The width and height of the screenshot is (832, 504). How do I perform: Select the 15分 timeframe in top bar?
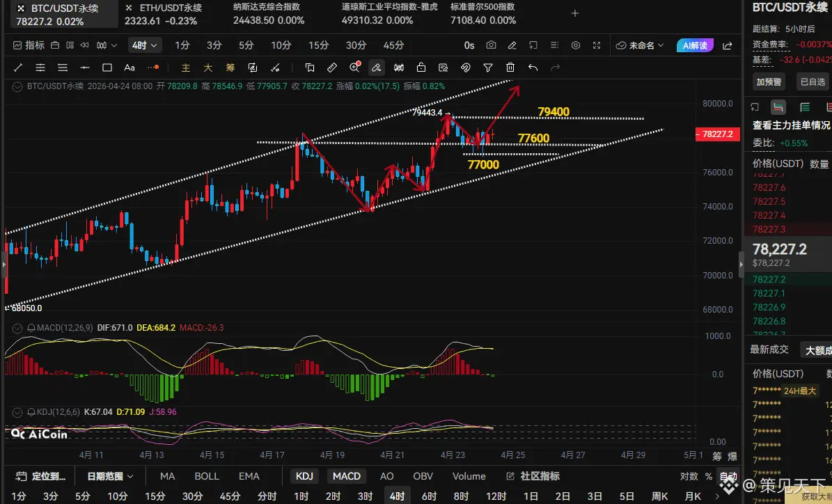point(318,45)
